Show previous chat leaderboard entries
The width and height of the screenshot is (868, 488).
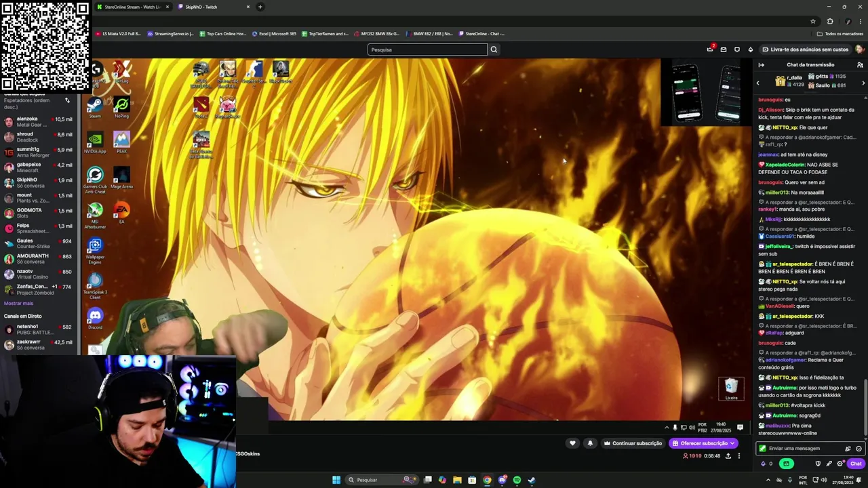click(758, 83)
